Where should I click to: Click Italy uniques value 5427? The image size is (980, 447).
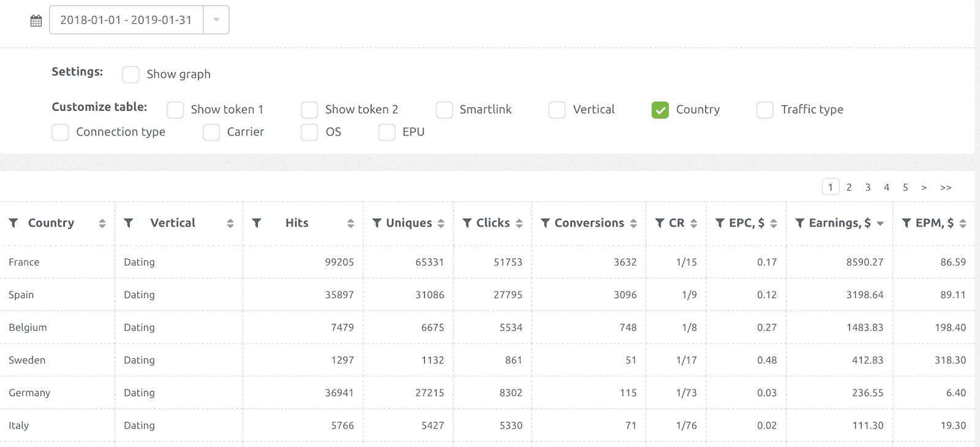click(432, 426)
